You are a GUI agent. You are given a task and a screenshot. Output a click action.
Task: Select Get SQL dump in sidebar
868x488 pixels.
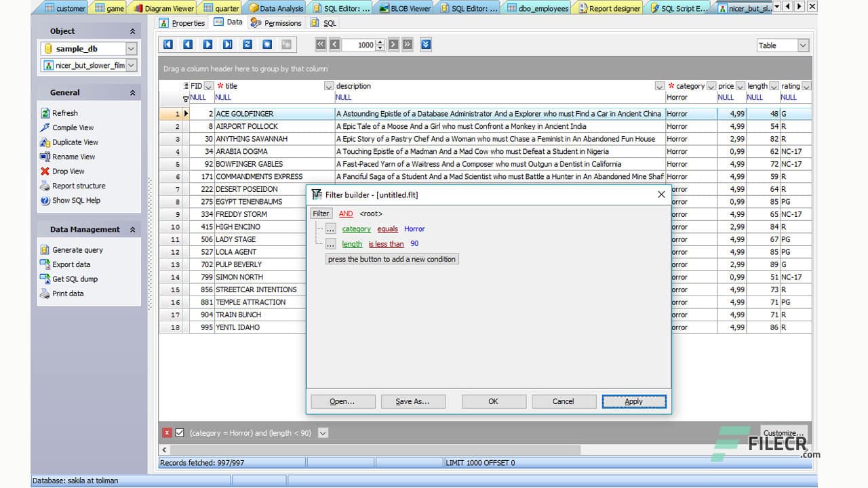[x=73, y=279]
